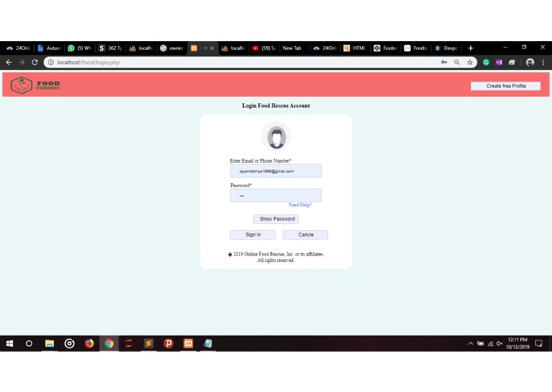Click the Food Rescue logo
552x392 pixels.
(x=36, y=85)
